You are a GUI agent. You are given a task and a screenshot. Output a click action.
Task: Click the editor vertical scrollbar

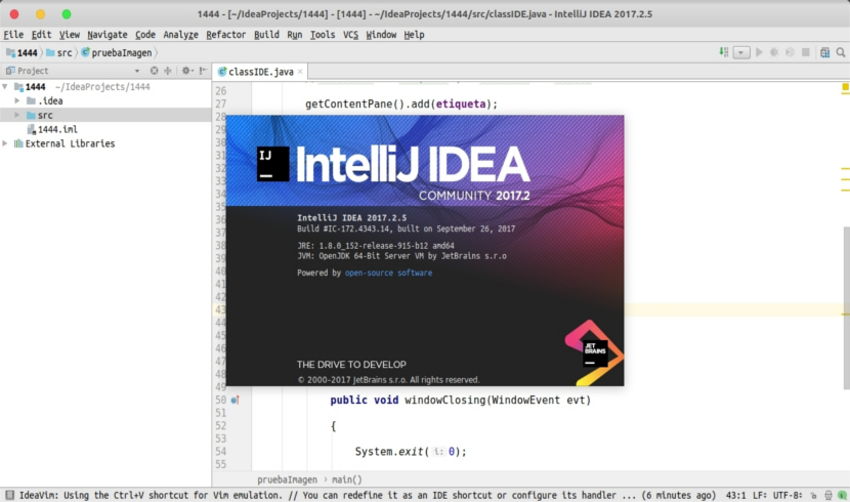point(846,308)
